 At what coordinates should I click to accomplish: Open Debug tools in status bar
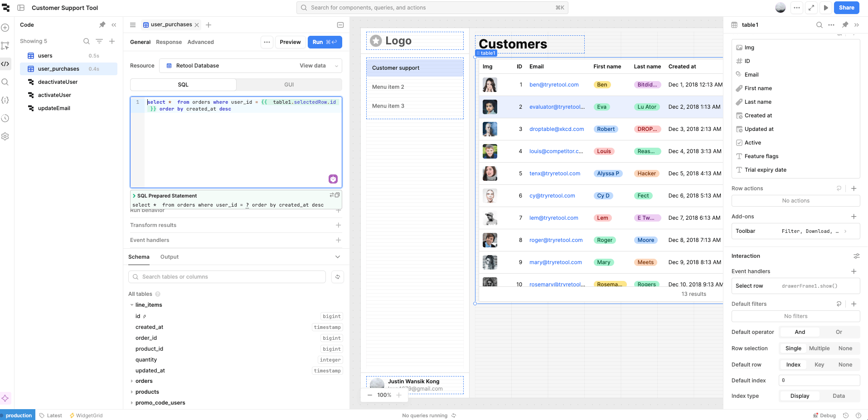click(824, 415)
